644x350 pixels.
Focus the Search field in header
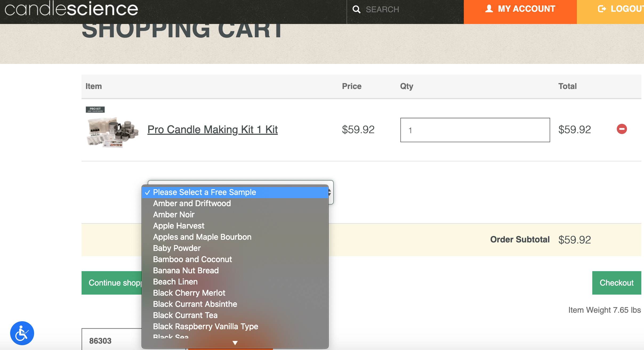(405, 10)
